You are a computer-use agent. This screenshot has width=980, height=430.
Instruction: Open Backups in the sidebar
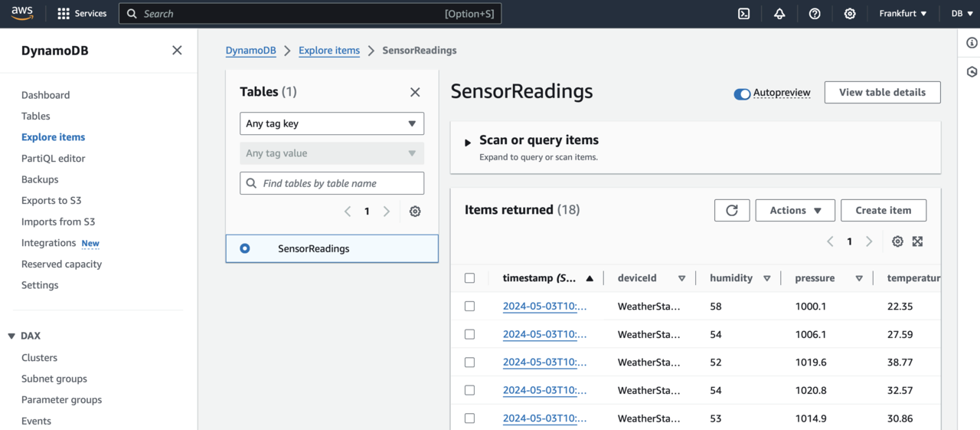(x=40, y=179)
